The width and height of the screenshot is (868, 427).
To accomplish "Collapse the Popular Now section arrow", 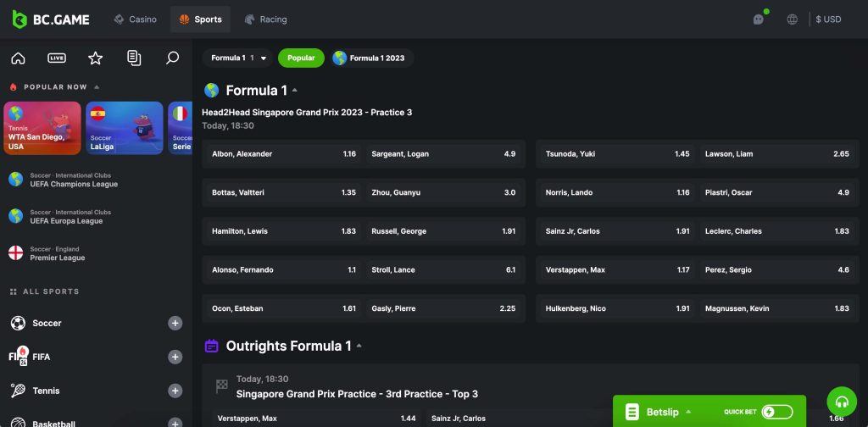I will click(97, 86).
